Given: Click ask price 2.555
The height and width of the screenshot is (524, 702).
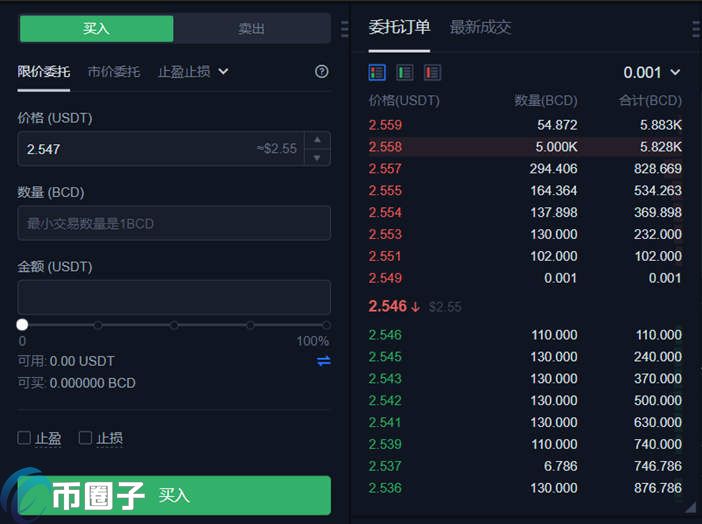Looking at the screenshot, I should coord(385,191).
